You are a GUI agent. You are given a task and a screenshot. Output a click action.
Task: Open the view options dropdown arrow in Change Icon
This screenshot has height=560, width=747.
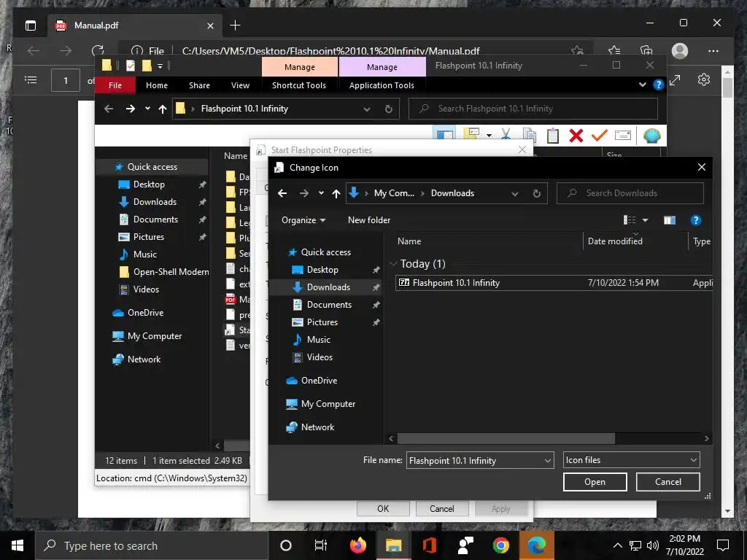coord(645,220)
